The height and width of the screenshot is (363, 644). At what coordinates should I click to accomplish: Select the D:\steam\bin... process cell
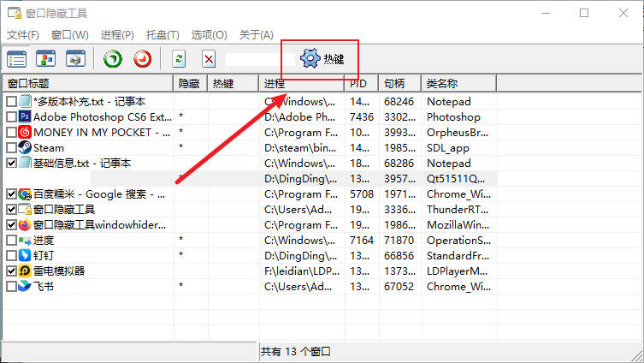click(x=300, y=147)
